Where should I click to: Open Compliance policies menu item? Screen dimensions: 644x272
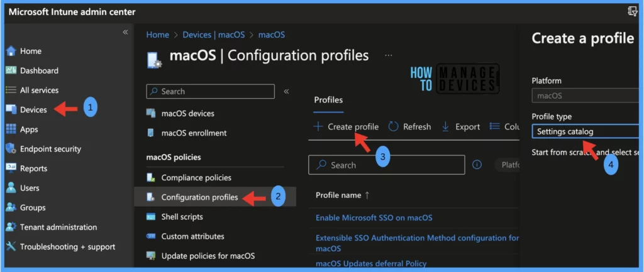(196, 178)
